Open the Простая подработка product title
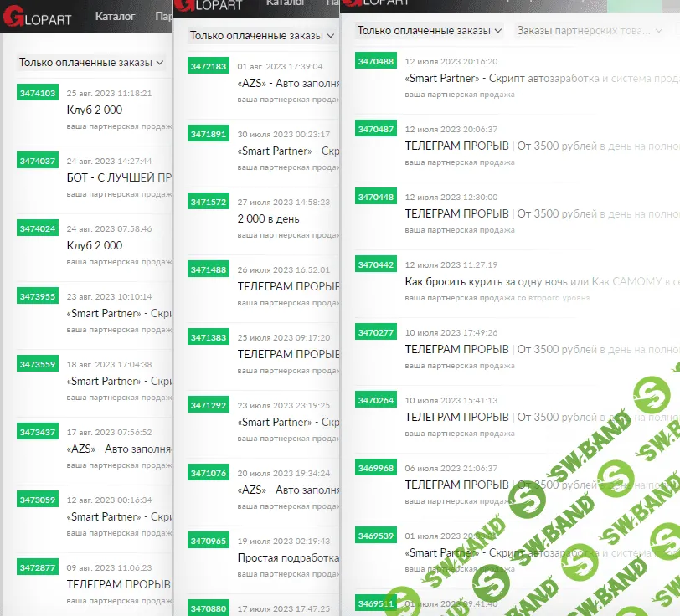The height and width of the screenshot is (616, 680). (288, 558)
